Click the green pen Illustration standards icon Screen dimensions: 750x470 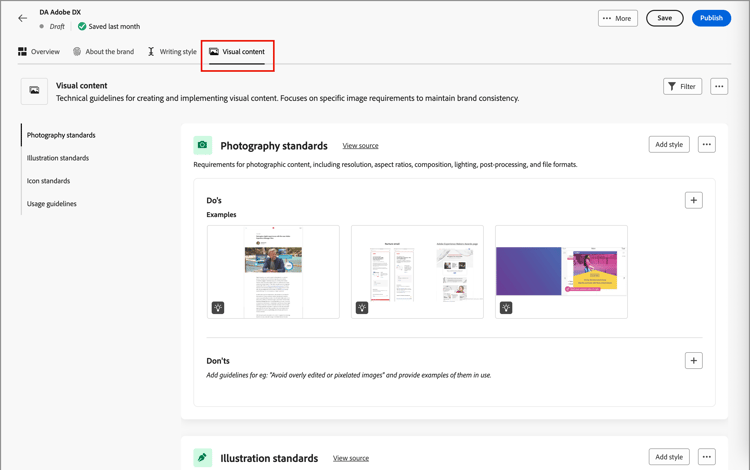tap(202, 458)
